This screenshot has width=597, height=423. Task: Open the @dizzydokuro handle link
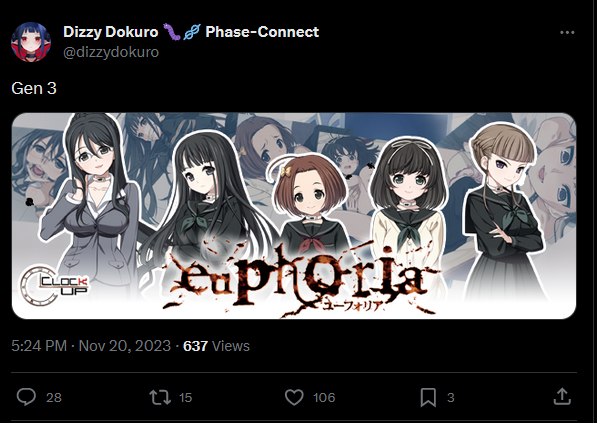111,52
